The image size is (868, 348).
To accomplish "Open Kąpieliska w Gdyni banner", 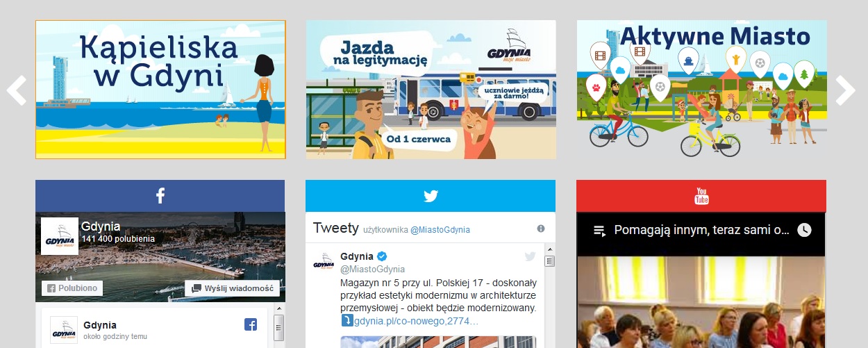I will [160, 90].
